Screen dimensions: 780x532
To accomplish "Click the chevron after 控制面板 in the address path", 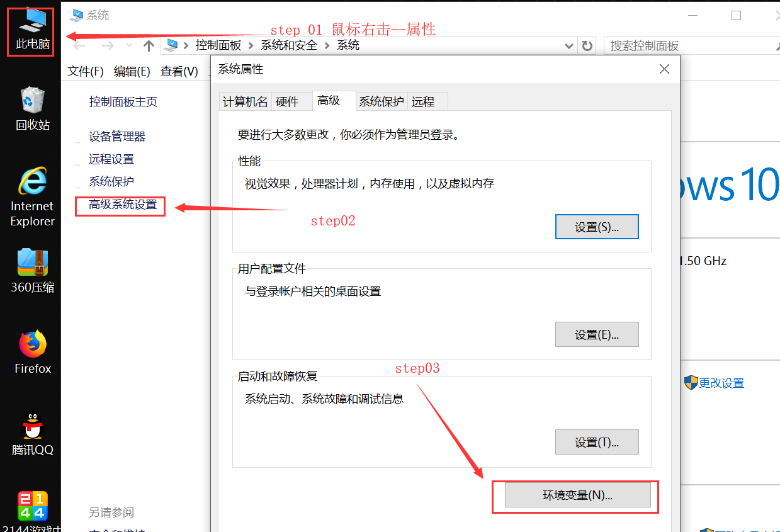I will click(251, 45).
